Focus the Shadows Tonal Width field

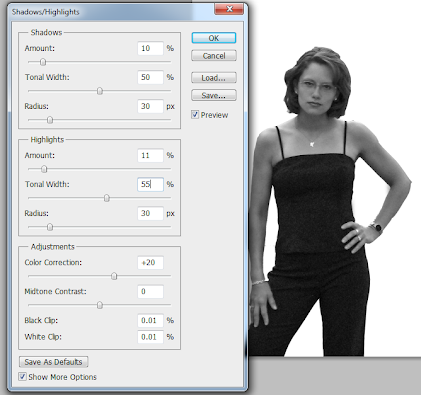(150, 77)
